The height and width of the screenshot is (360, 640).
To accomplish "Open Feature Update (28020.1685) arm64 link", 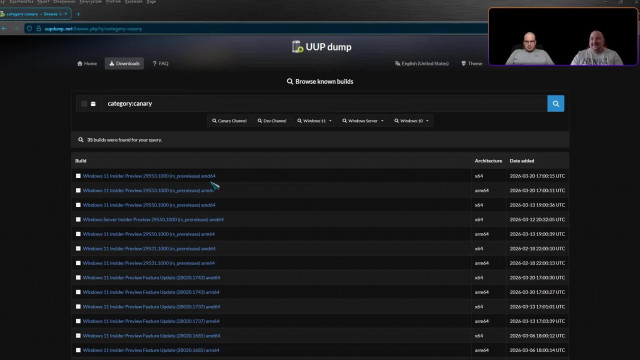I will (x=151, y=350).
